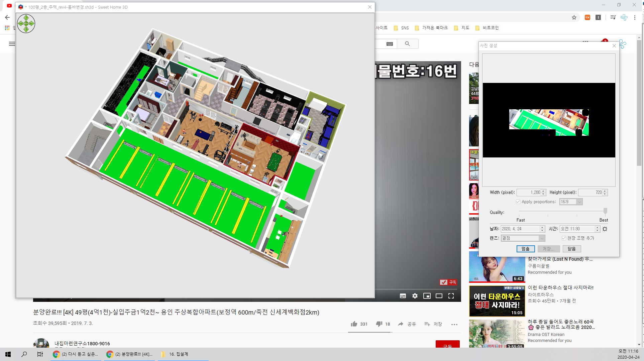This screenshot has height=361, width=644.
Task: Enter fullscreen in the YouTube player
Action: pos(451,296)
